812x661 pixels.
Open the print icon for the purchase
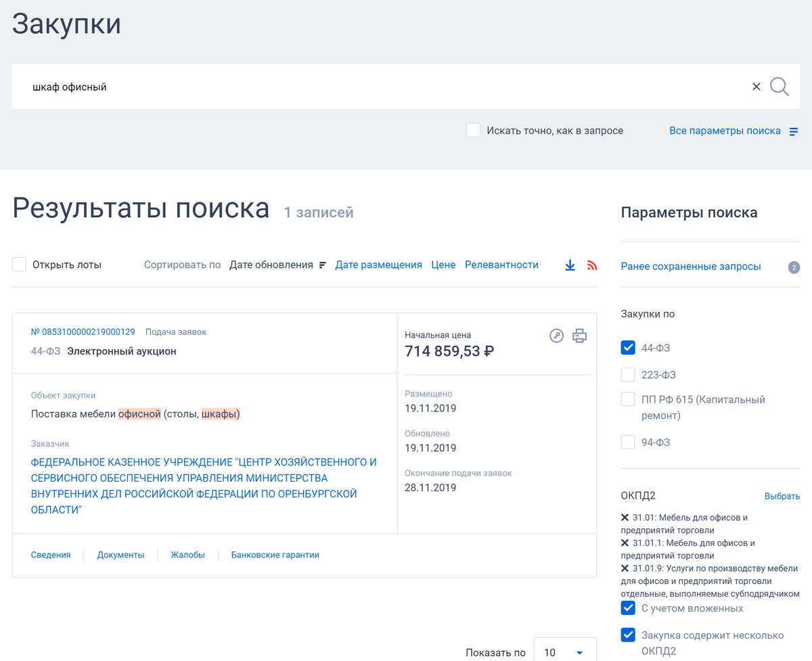[x=579, y=335]
